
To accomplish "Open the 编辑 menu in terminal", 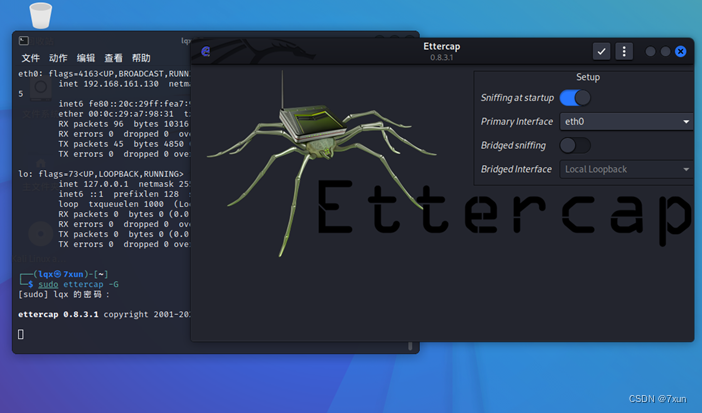I will (x=86, y=58).
